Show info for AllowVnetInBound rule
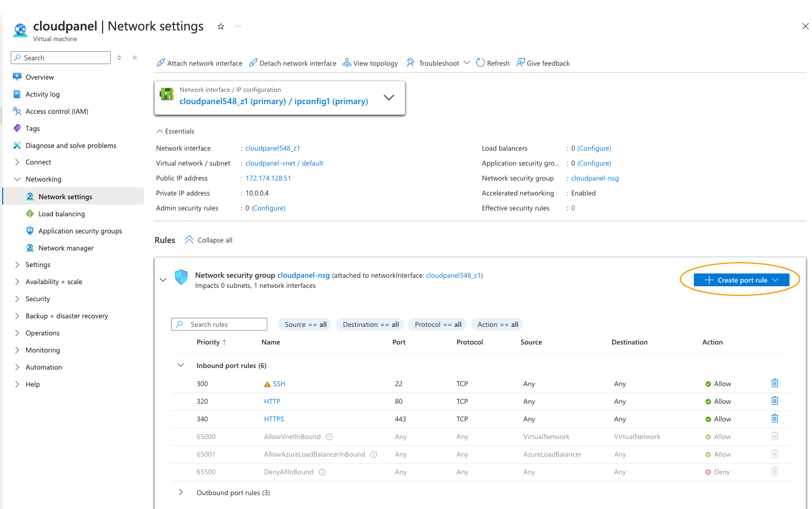Viewport: 812px width, 509px height. tap(329, 437)
